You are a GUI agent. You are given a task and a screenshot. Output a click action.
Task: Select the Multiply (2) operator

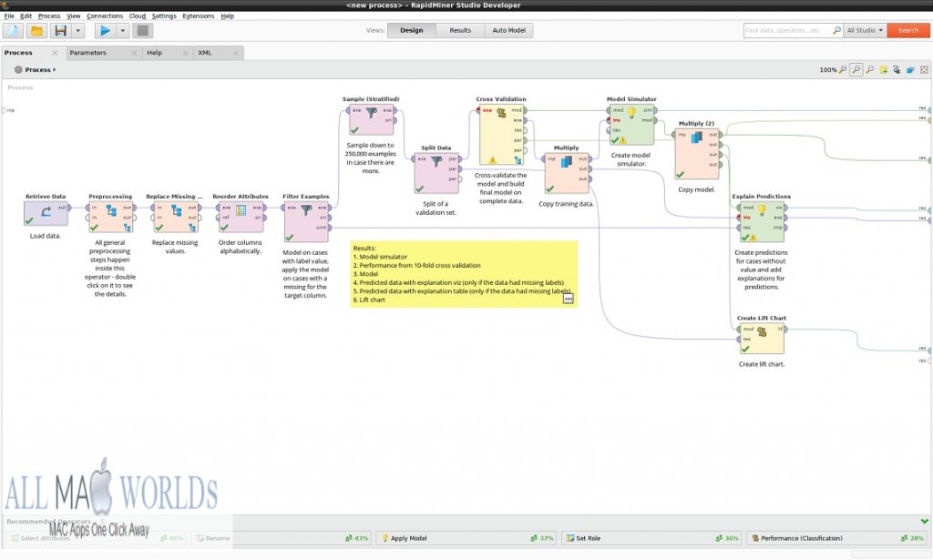click(697, 154)
